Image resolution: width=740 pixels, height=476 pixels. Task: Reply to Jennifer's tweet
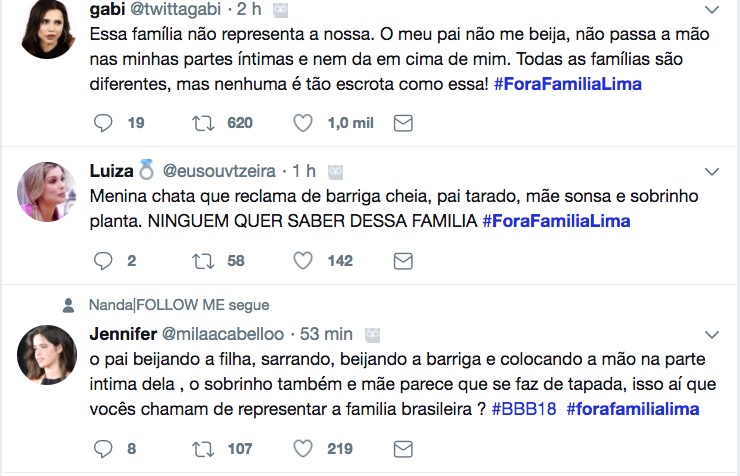104,449
